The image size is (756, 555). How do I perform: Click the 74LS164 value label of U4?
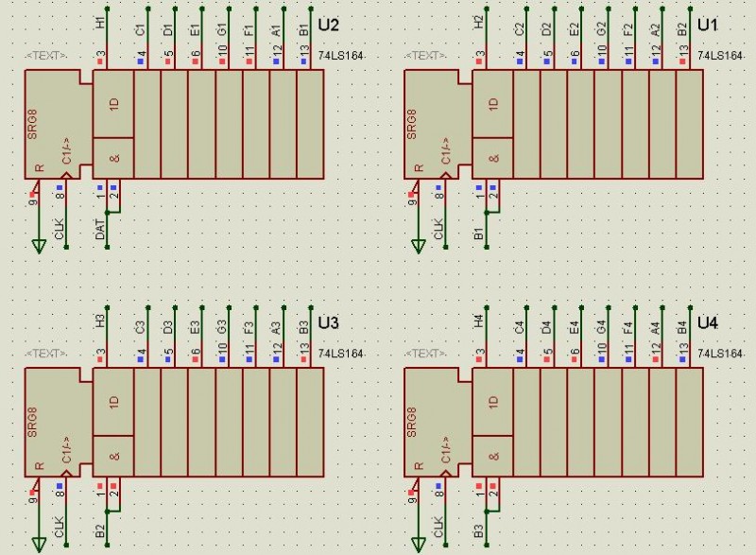click(719, 354)
